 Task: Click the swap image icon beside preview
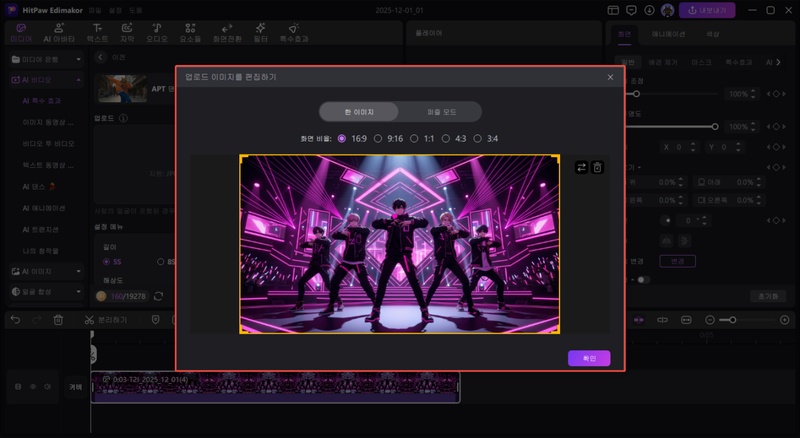[582, 167]
